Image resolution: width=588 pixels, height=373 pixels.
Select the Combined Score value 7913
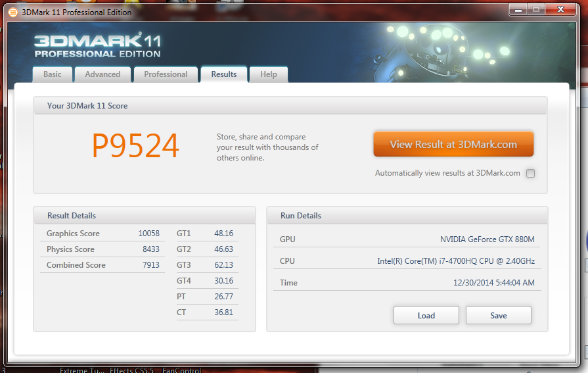[x=150, y=265]
